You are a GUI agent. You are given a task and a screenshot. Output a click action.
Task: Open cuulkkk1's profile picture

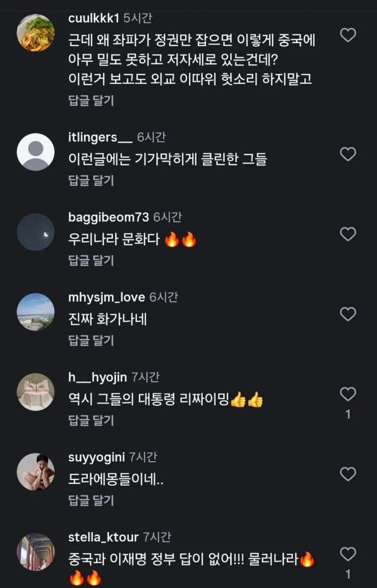pos(35,33)
